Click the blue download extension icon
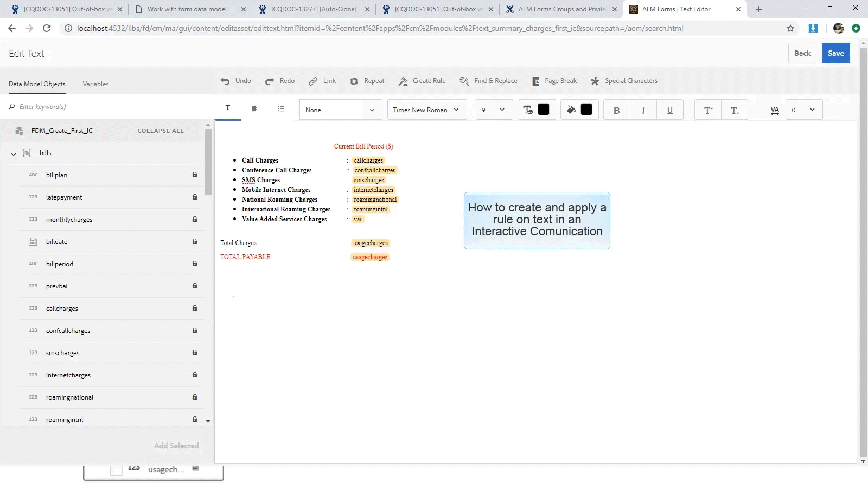Viewport: 868px width, 488px height. tap(813, 28)
